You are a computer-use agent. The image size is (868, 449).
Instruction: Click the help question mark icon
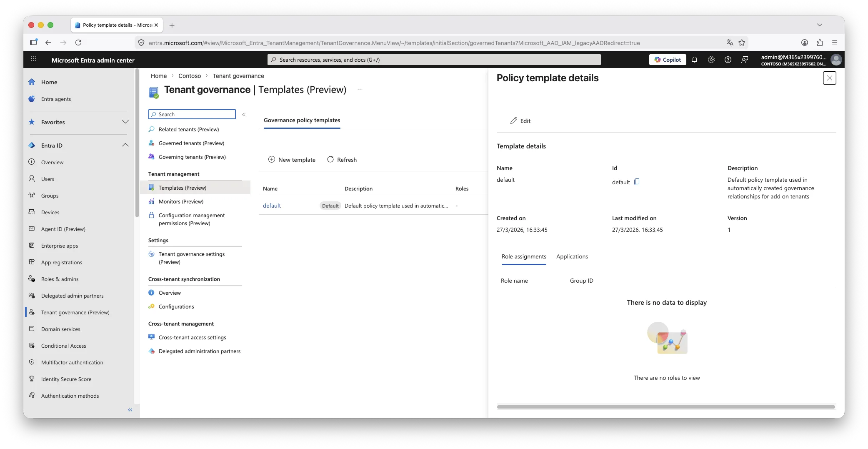coord(728,60)
